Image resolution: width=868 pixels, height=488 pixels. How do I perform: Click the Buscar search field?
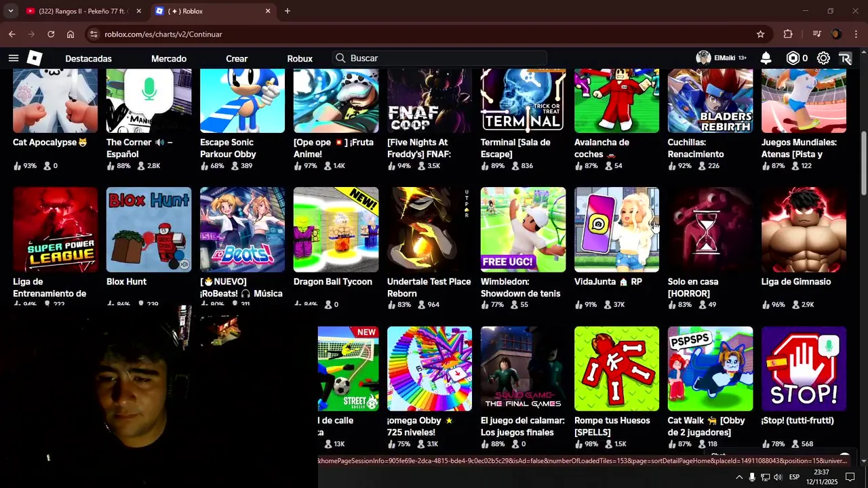click(439, 58)
